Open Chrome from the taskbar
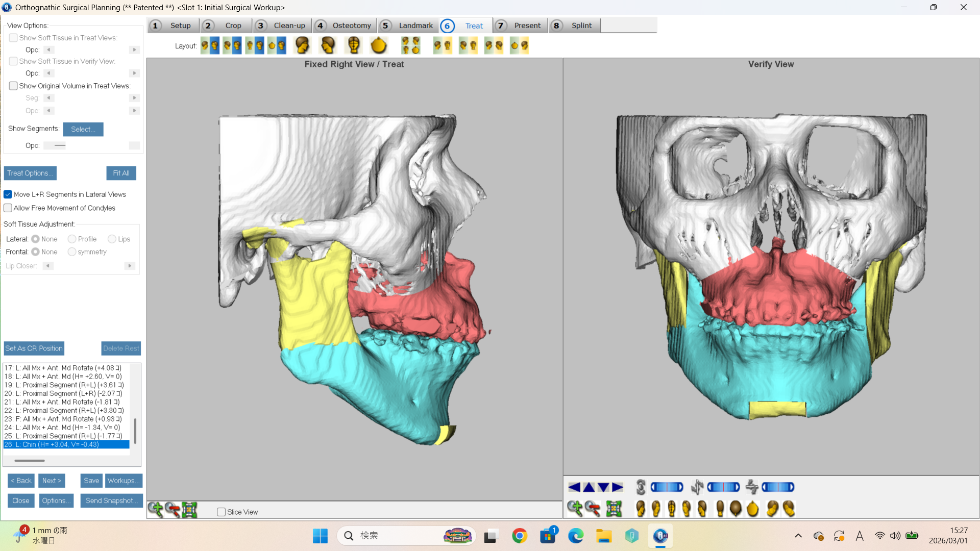The height and width of the screenshot is (551, 980). (x=520, y=536)
